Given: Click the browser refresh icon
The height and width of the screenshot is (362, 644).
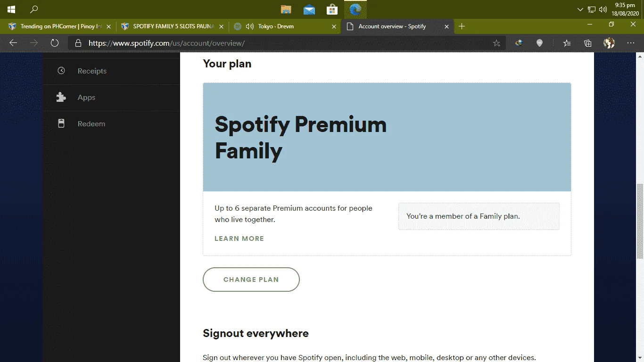Looking at the screenshot, I should pyautogui.click(x=55, y=43).
